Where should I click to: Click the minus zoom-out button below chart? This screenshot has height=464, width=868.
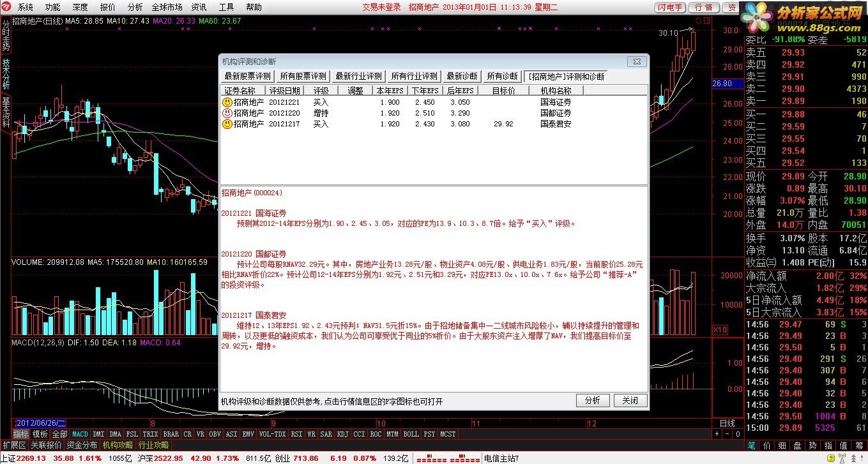click(727, 434)
